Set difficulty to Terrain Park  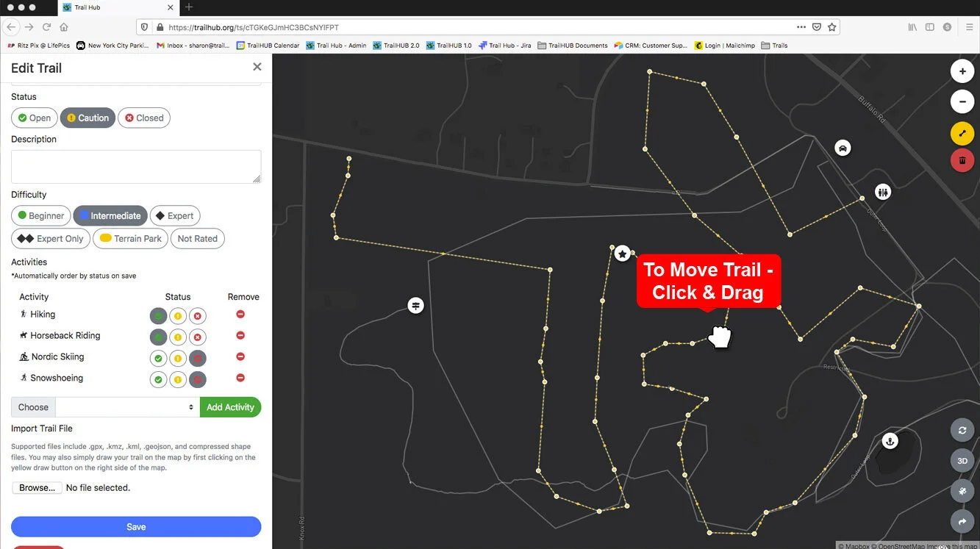click(x=130, y=239)
